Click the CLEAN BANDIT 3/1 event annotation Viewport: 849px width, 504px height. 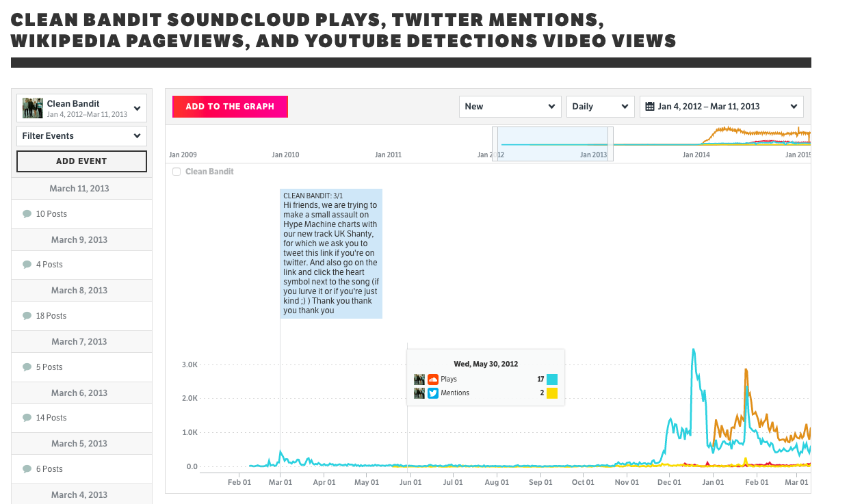(x=331, y=254)
